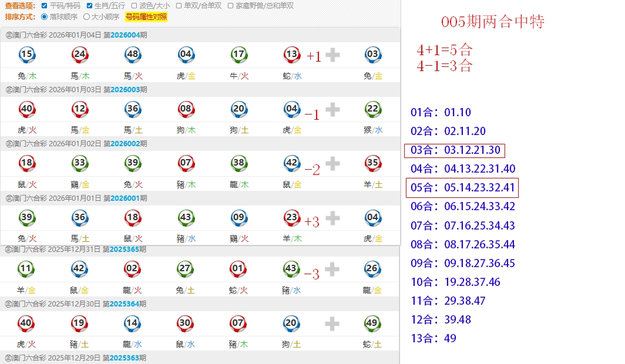
Task: Click green ball 11 in draw 2025365
Action: [25, 269]
